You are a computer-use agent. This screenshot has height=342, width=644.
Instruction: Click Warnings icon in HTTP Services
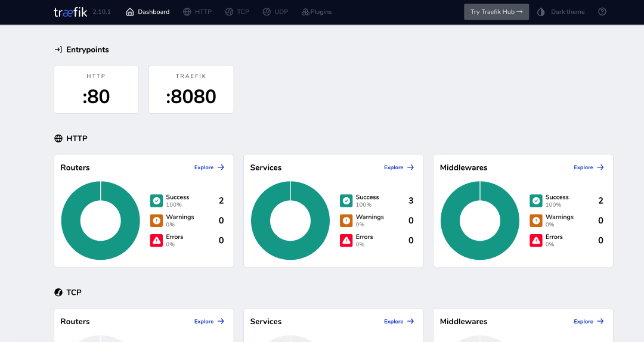346,220
